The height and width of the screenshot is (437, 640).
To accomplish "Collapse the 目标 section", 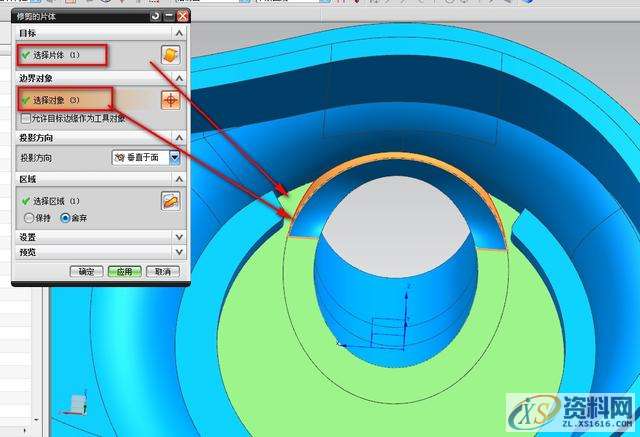I will [179, 33].
